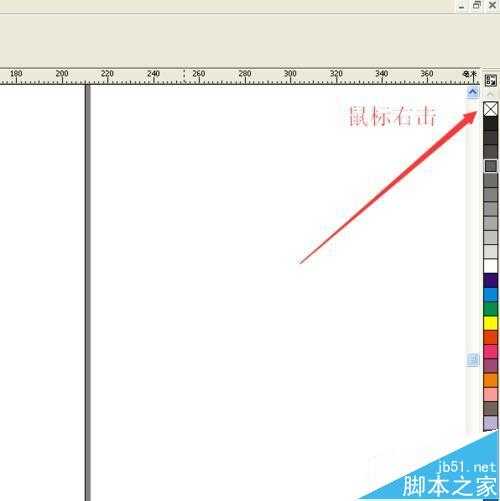Screen dimensions: 500x501
Task: Restore down the application window
Action: (477, 5)
